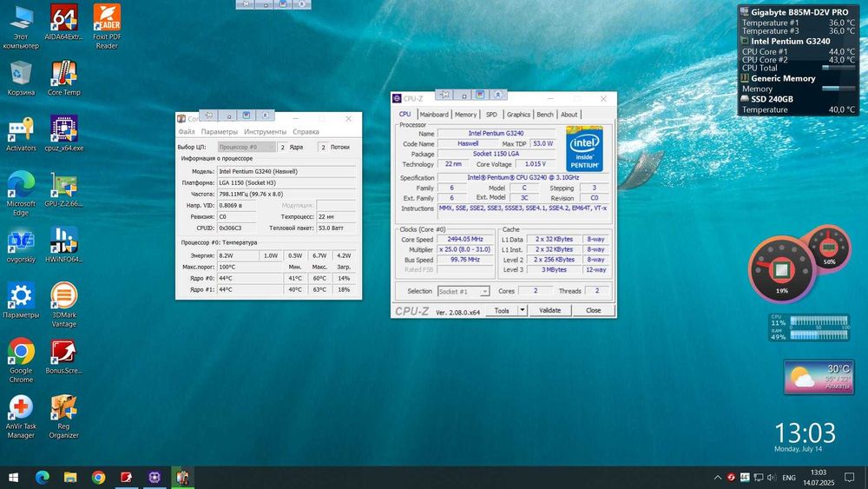
Task: Select the ovgorskiy desktop icon
Action: tap(21, 245)
